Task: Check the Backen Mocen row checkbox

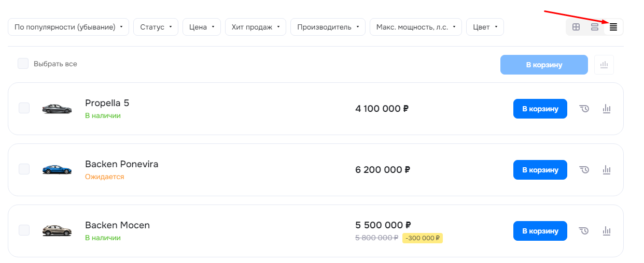Action: click(24, 230)
